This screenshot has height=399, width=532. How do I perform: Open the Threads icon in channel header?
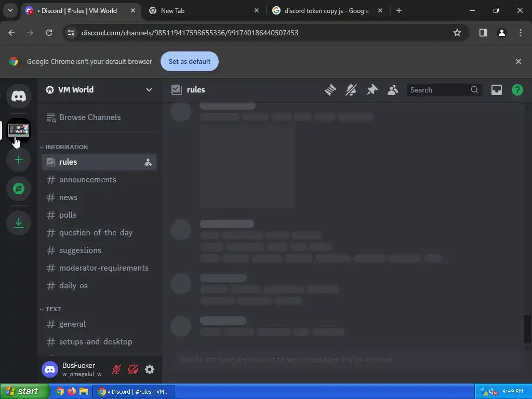tap(330, 90)
